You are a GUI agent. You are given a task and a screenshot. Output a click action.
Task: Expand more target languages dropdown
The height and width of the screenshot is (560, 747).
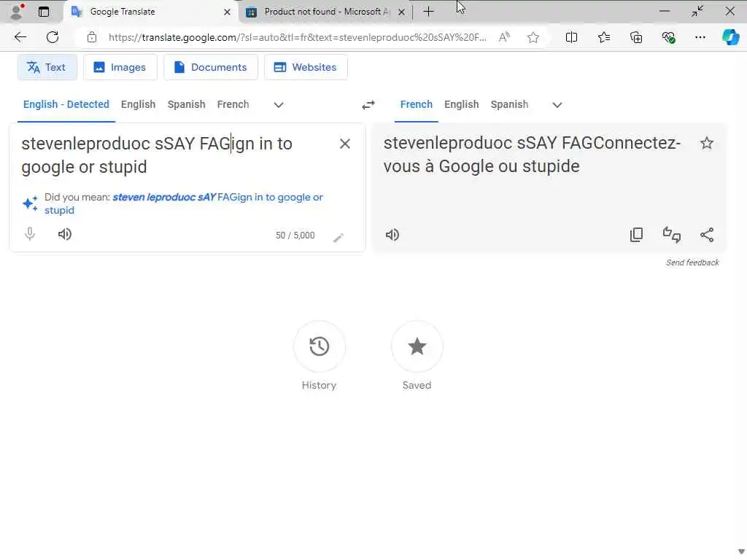click(557, 105)
